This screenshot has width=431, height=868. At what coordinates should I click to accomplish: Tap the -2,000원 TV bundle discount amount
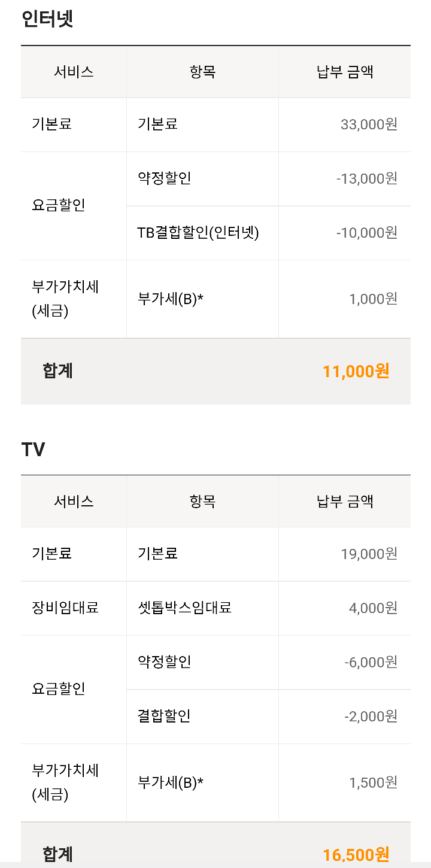coord(371,716)
